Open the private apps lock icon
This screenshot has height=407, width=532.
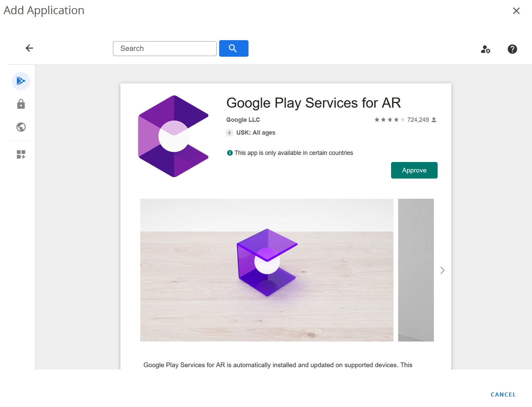21,104
